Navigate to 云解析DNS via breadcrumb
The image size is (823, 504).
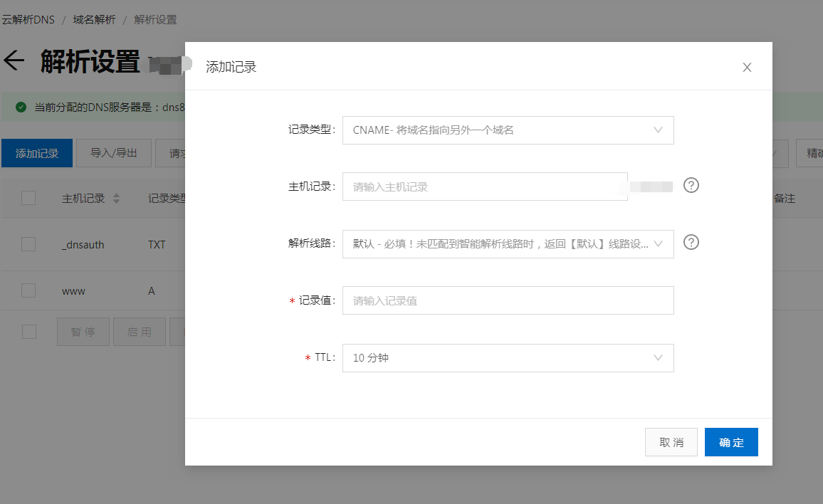(29, 19)
